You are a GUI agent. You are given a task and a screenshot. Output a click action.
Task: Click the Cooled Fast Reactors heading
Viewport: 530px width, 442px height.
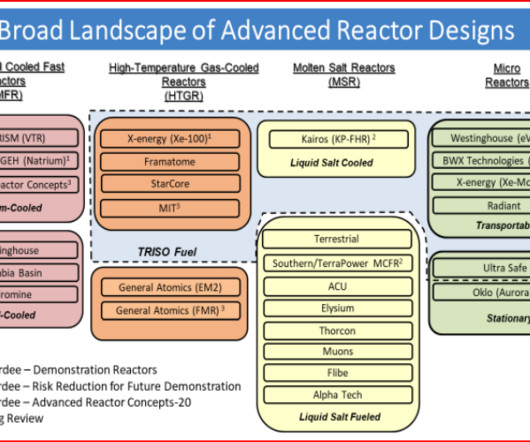[x=32, y=81]
